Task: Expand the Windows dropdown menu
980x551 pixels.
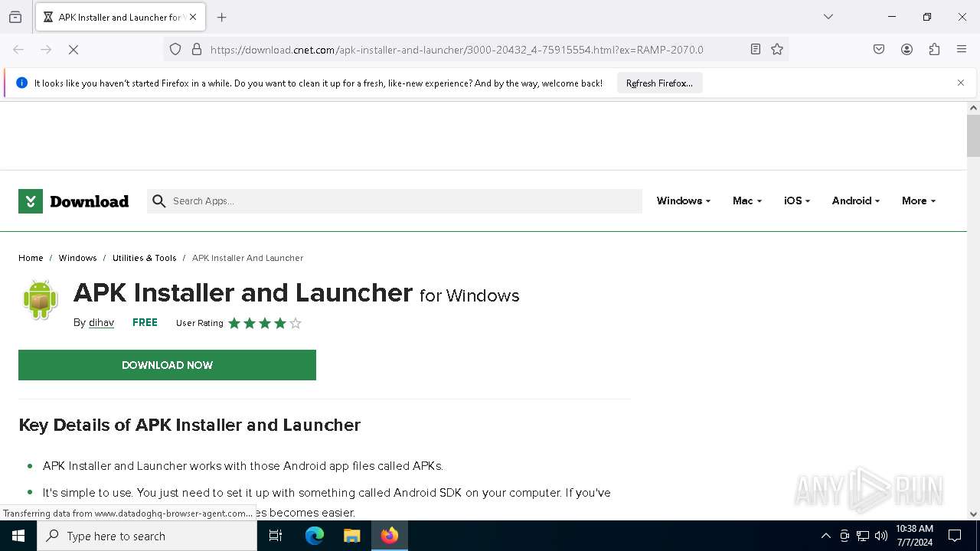Action: coord(683,201)
